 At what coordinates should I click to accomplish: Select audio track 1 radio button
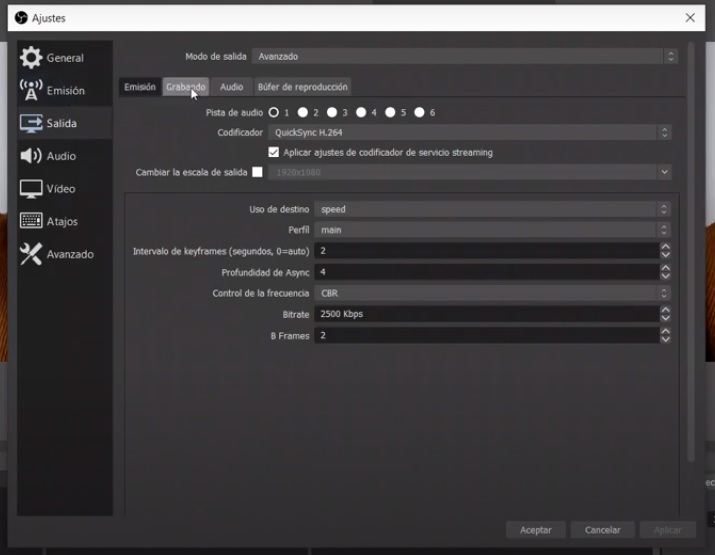point(273,113)
